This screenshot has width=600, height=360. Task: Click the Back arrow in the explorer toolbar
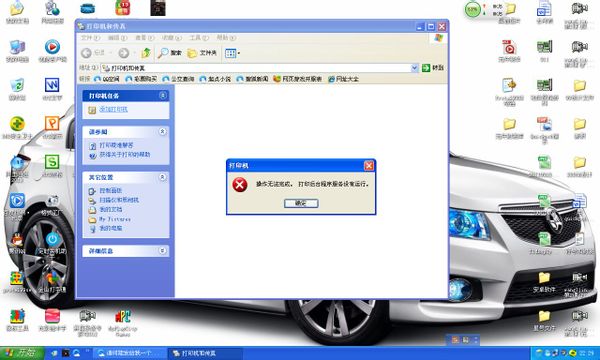pyautogui.click(x=87, y=53)
